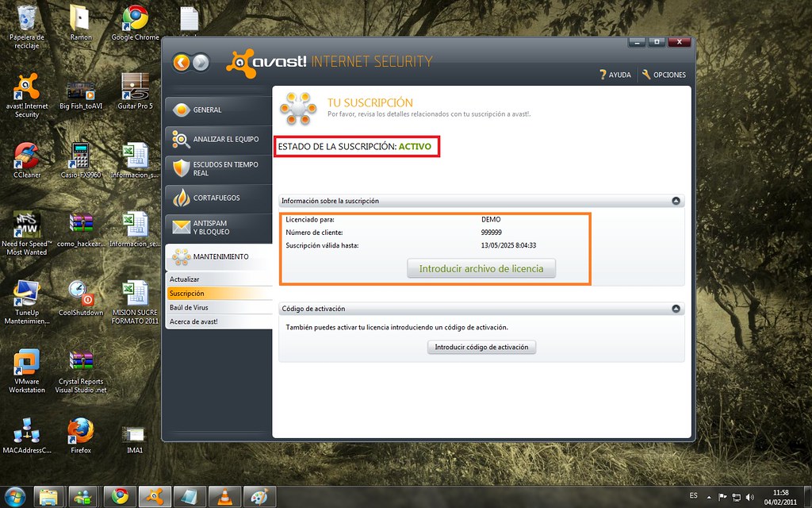The image size is (812, 508).
Task: Click the grey forward arrow button
Action: click(201, 63)
